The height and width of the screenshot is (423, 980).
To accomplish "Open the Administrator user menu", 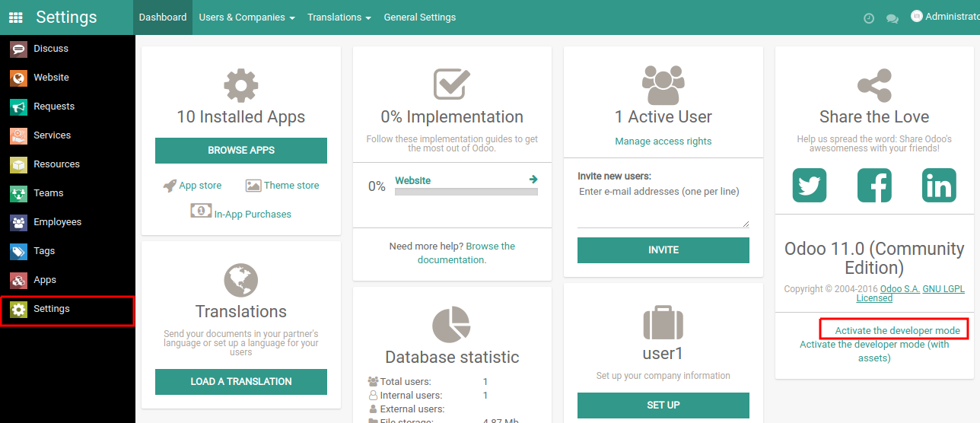I will [x=945, y=17].
